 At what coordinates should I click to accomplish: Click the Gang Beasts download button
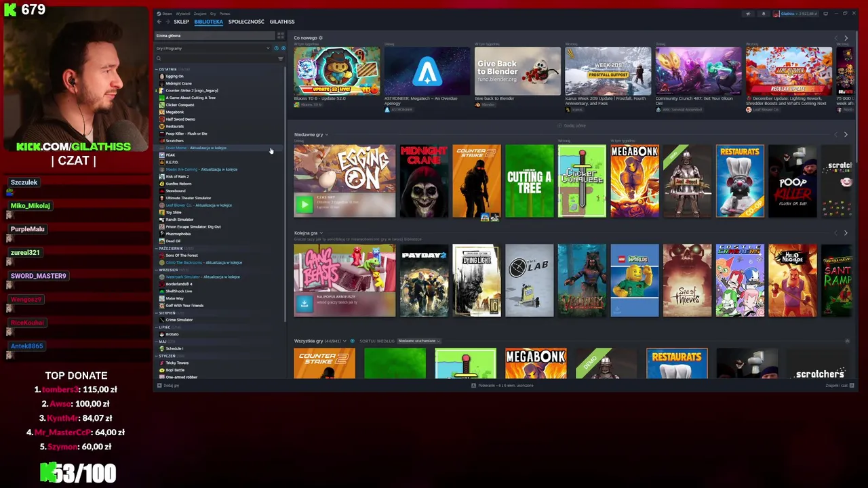click(304, 304)
